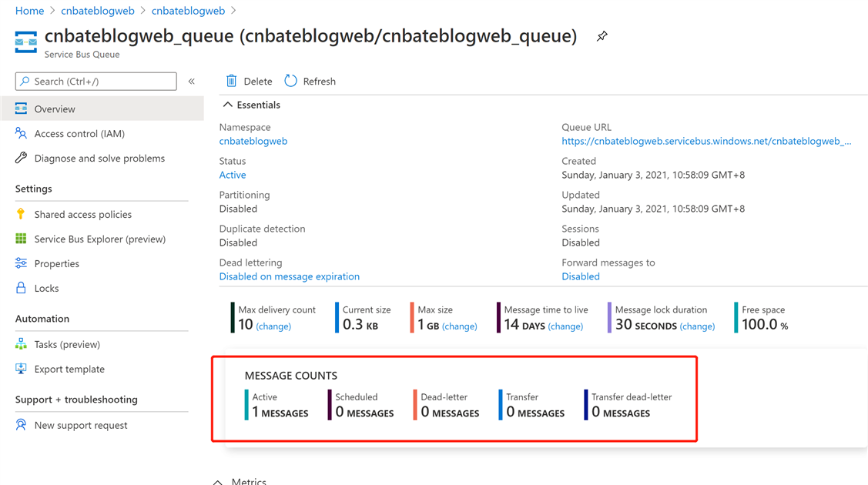Viewport: 868px width, 485px height.
Task: Click the Delete button label
Action: point(258,82)
